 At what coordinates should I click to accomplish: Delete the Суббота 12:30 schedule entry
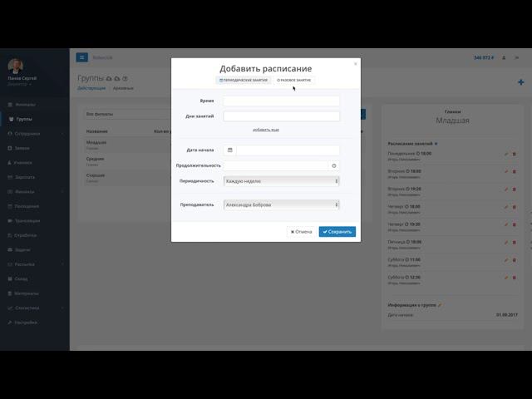514,278
